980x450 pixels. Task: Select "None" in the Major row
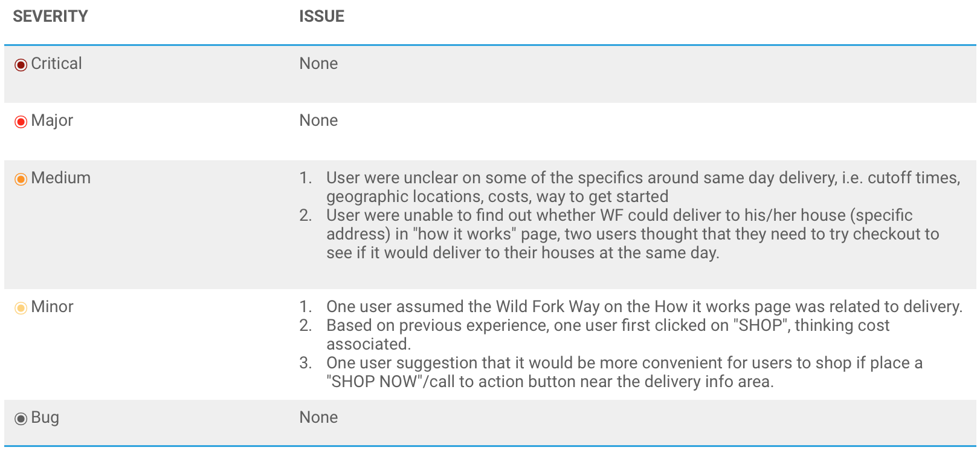(x=318, y=120)
